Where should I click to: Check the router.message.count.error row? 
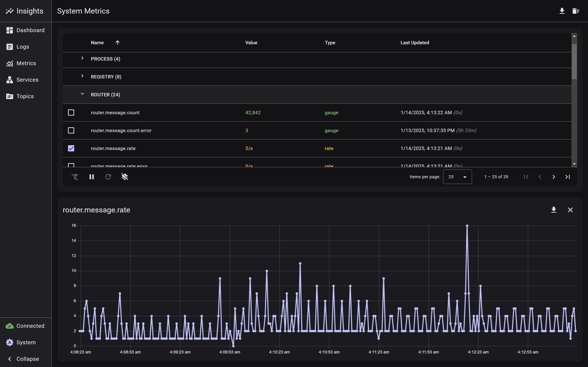coord(71,130)
